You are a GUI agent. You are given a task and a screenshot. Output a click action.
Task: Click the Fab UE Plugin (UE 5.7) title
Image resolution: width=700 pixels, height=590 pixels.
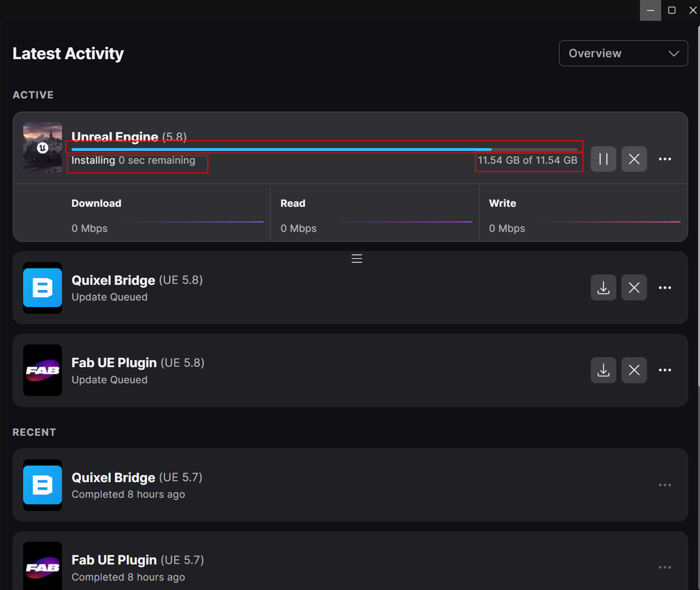click(138, 560)
